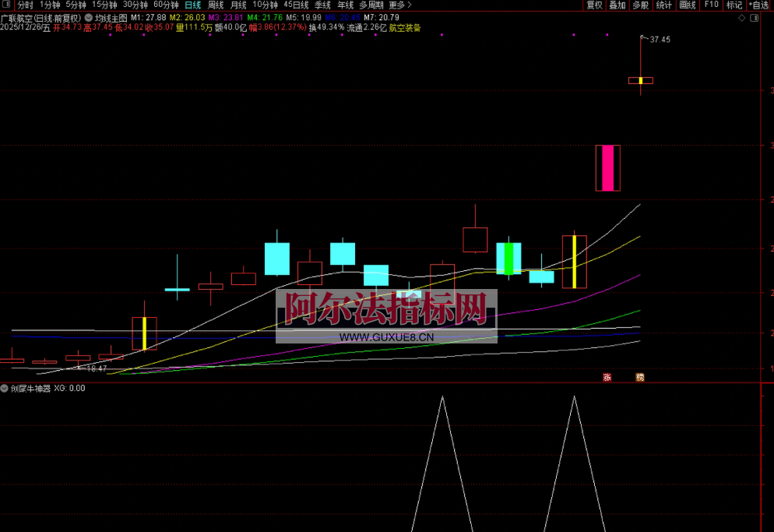Expand the 倒尿牛神器 indicator dropdown arrow
Image resolution: width=774 pixels, height=532 pixels.
[5, 388]
